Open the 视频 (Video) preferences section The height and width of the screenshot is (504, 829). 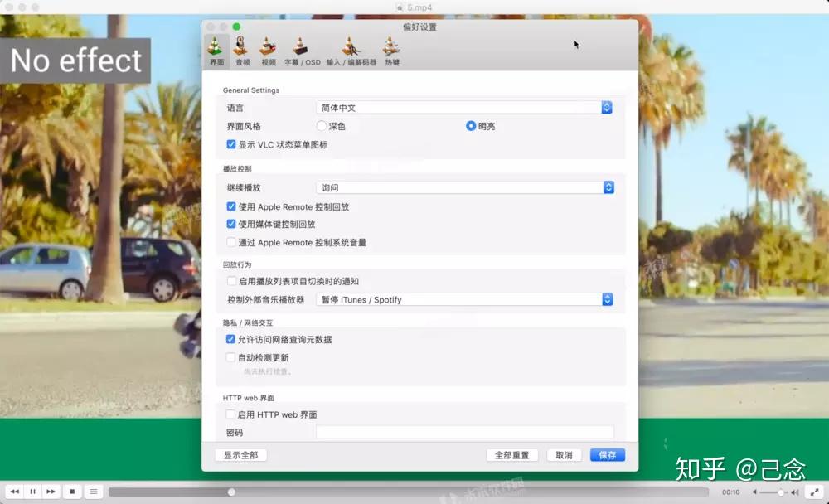click(268, 50)
